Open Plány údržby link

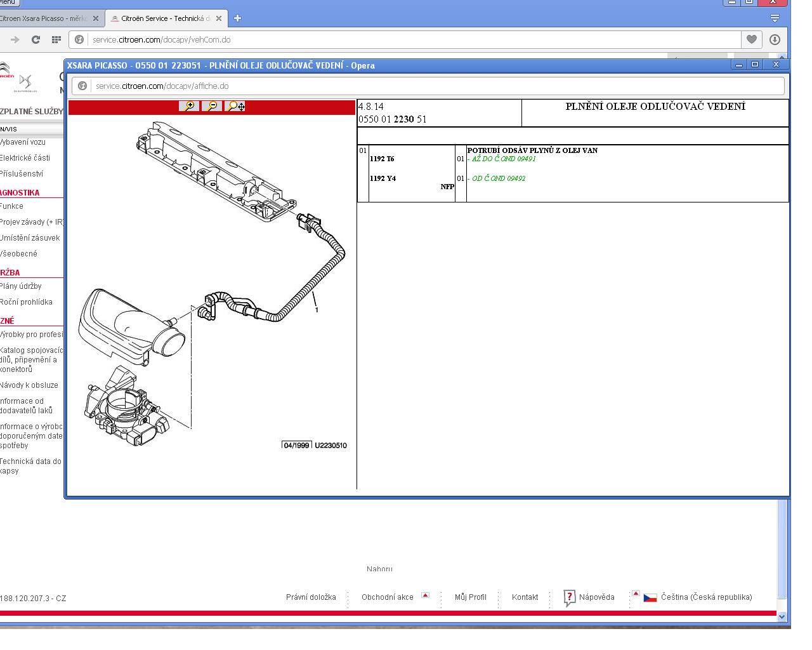[x=20, y=286]
